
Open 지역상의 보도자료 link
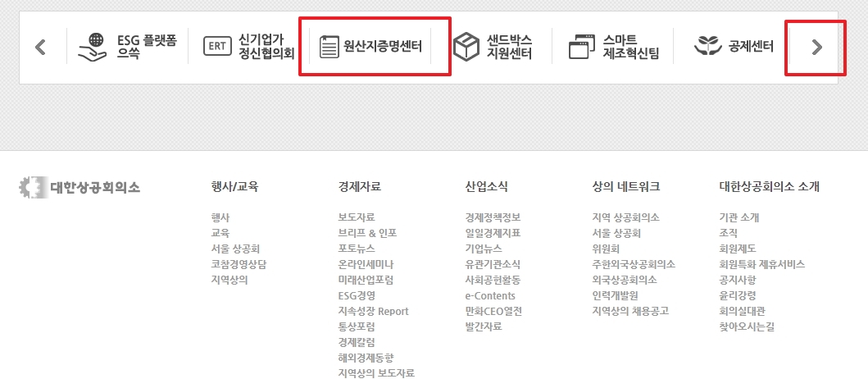pyautogui.click(x=376, y=373)
